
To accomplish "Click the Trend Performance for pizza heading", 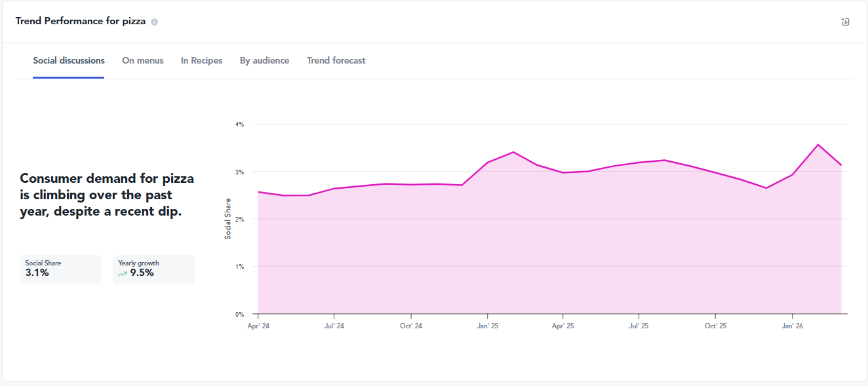I will point(81,21).
